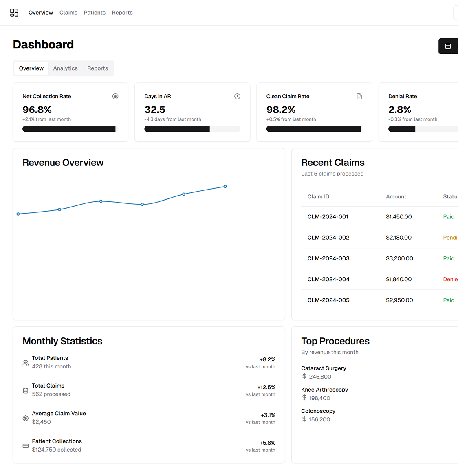Select the Cataract Surgery procedure entry
The height and width of the screenshot is (476, 458).
click(x=324, y=368)
